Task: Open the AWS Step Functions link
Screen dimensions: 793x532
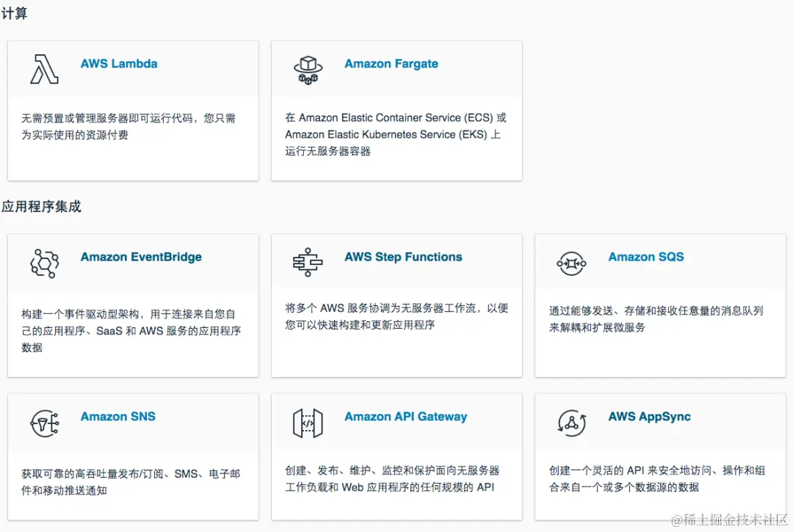Action: pyautogui.click(x=403, y=257)
